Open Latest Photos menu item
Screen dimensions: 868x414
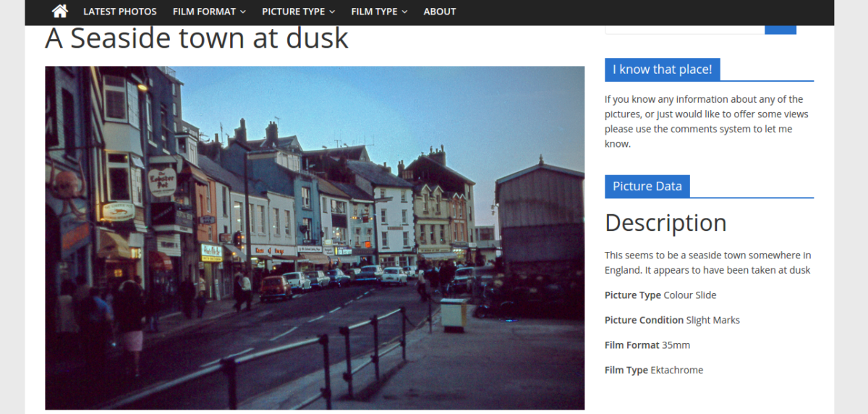120,12
